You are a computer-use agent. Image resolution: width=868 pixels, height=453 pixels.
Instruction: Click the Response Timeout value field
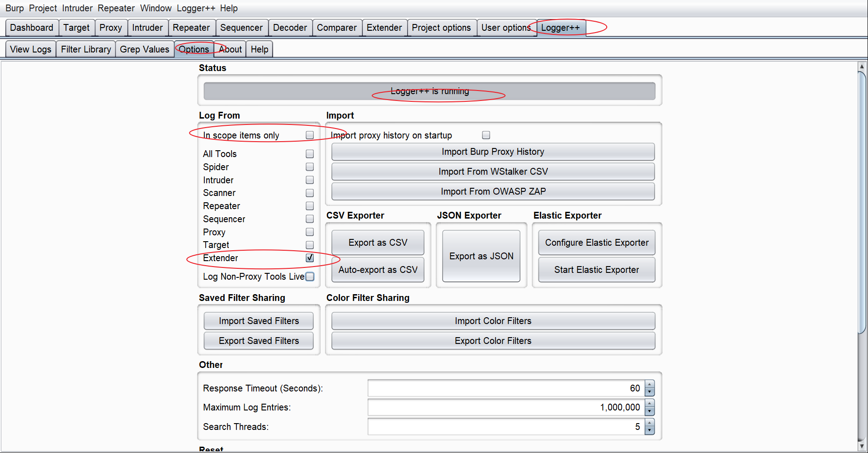coord(506,388)
